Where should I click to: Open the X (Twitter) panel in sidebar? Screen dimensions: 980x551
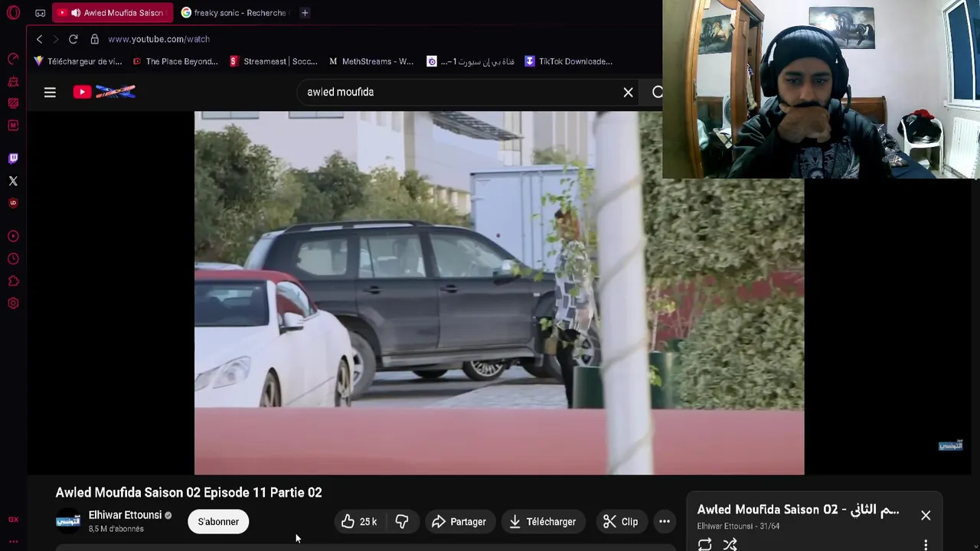coord(13,181)
